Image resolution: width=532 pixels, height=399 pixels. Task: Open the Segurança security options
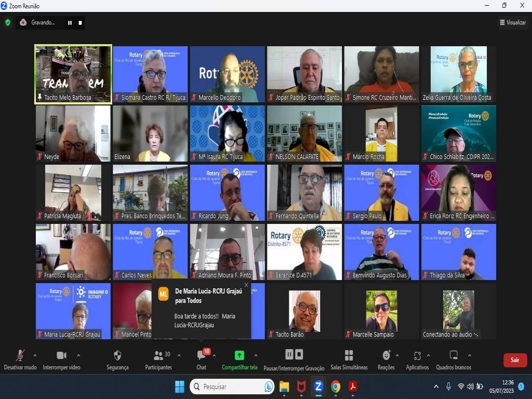pos(117,360)
